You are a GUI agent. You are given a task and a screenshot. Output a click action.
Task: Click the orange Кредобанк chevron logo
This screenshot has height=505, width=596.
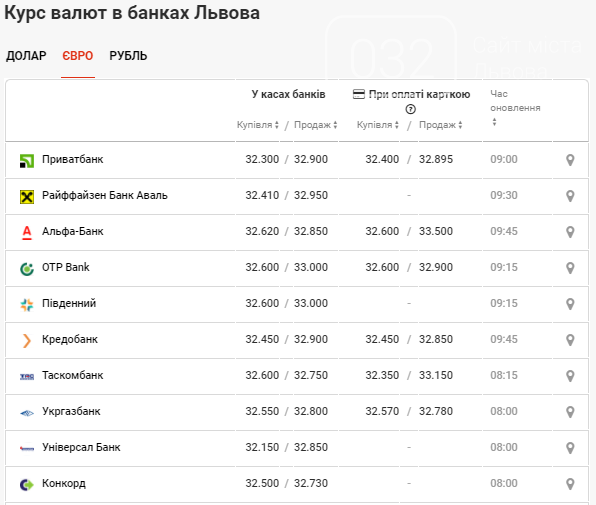pyautogui.click(x=27, y=340)
